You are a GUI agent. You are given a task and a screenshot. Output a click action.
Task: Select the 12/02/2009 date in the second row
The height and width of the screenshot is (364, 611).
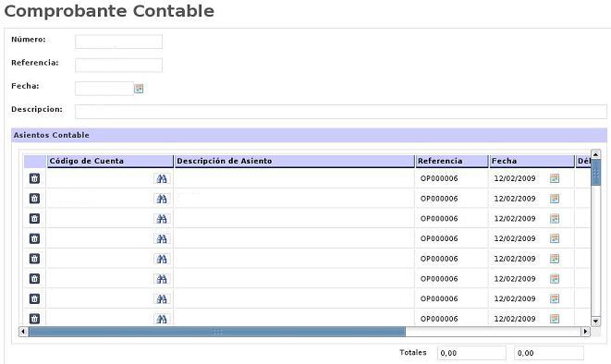click(x=515, y=199)
